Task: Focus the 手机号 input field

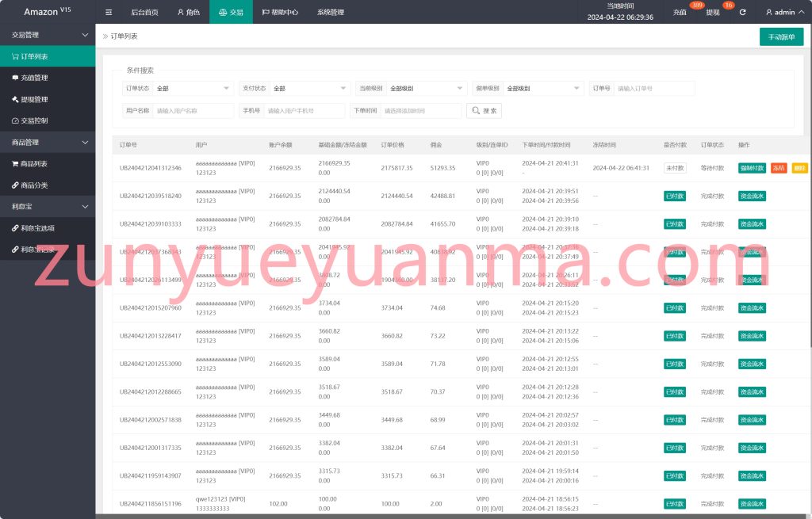Action: pos(304,111)
